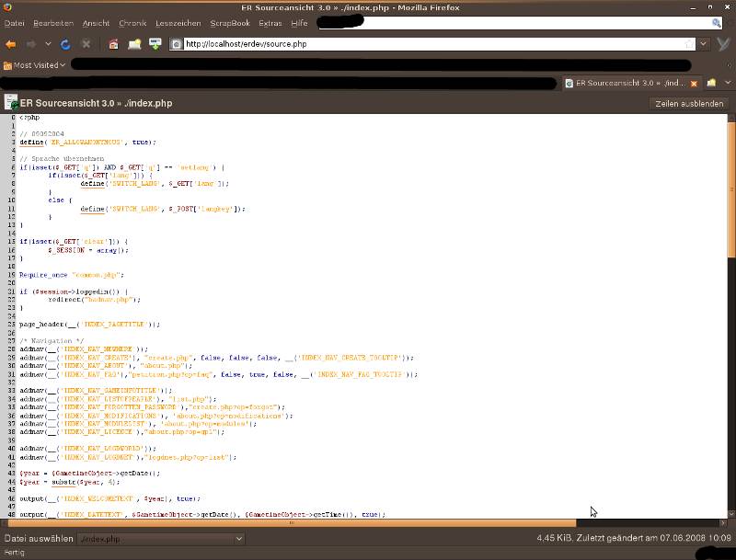
Task: Click the yellow folder toolbar icon
Action: pyautogui.click(x=134, y=44)
